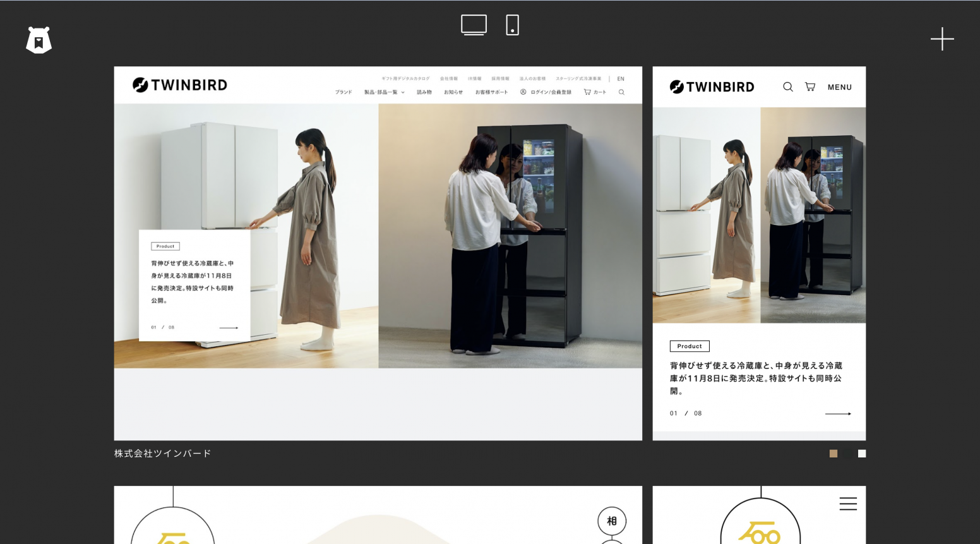Click cart icon in mobile preview
Viewport: 980px width, 544px height.
(810, 87)
